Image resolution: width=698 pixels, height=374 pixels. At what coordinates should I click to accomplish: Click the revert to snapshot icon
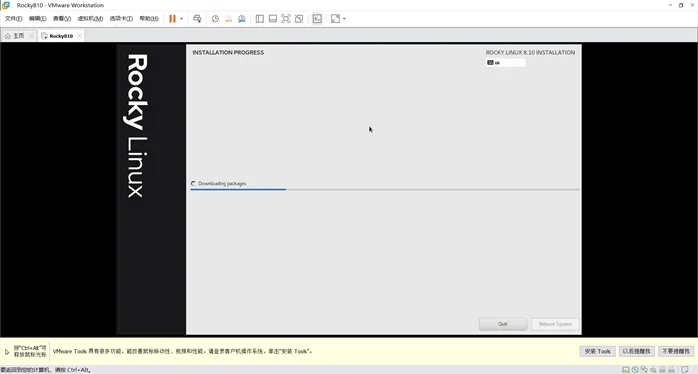click(228, 19)
